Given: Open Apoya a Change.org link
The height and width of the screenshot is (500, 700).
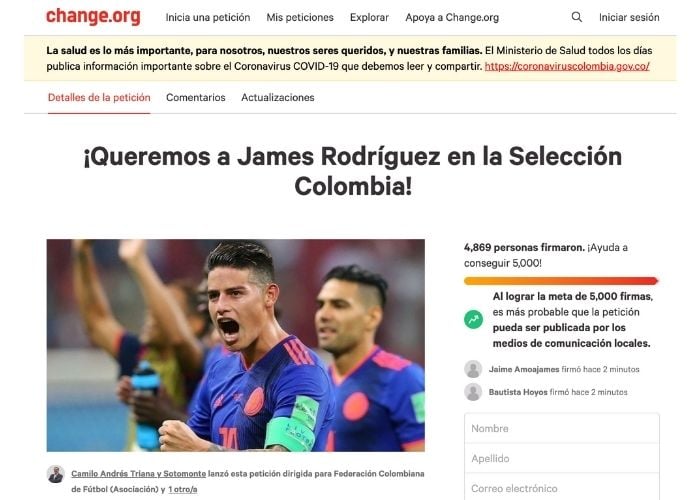Looking at the screenshot, I should coord(452,17).
